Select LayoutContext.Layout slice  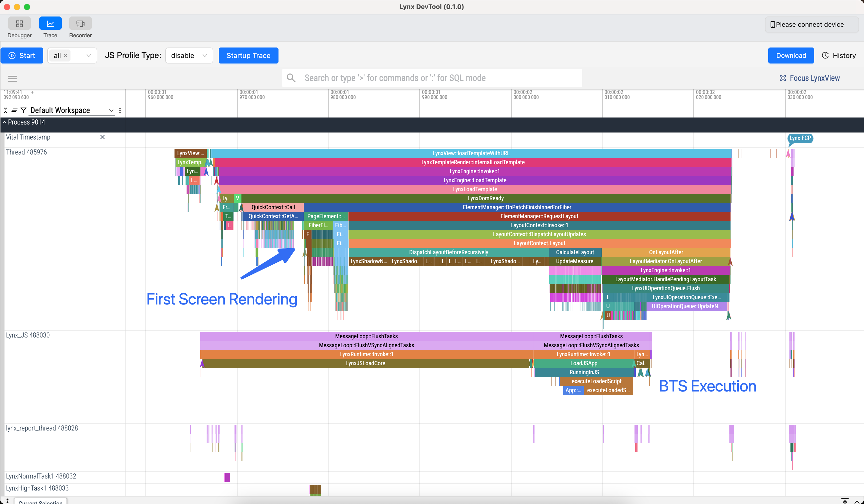539,243
